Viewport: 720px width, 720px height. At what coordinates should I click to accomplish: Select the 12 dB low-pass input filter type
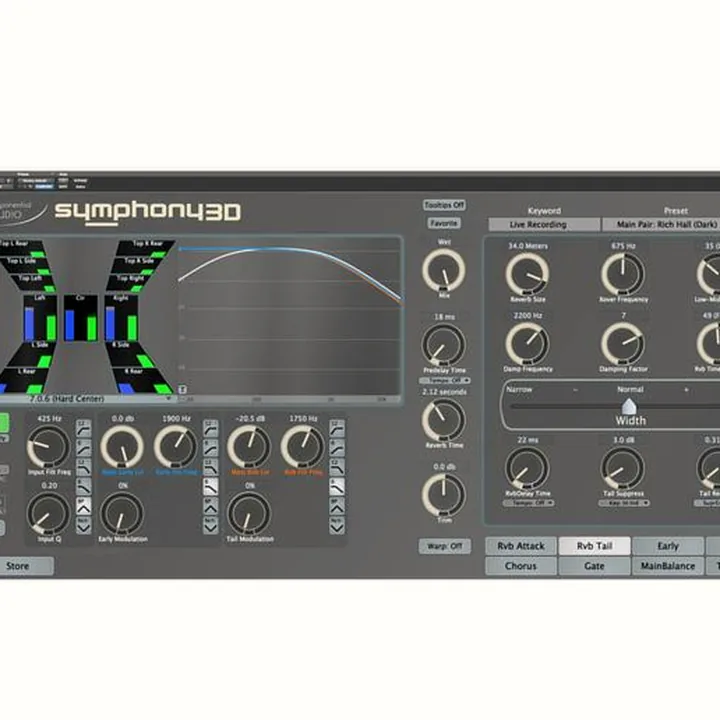coord(83,467)
